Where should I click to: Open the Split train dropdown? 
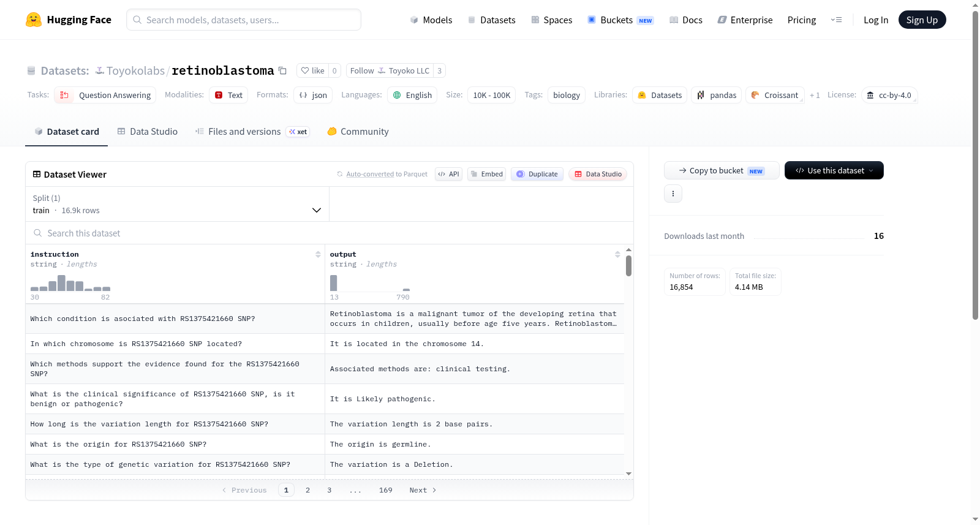click(177, 204)
